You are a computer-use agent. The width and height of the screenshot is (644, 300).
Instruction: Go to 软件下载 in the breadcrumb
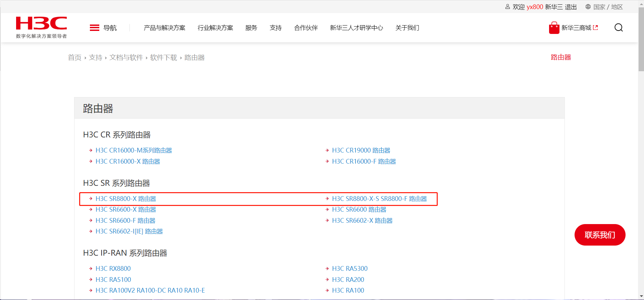[164, 57]
